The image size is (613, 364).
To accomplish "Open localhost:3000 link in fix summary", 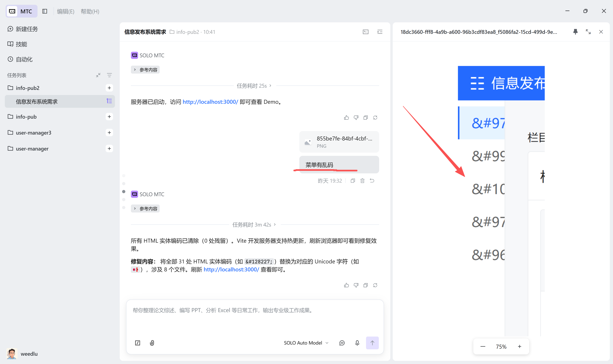I will pyautogui.click(x=231, y=269).
